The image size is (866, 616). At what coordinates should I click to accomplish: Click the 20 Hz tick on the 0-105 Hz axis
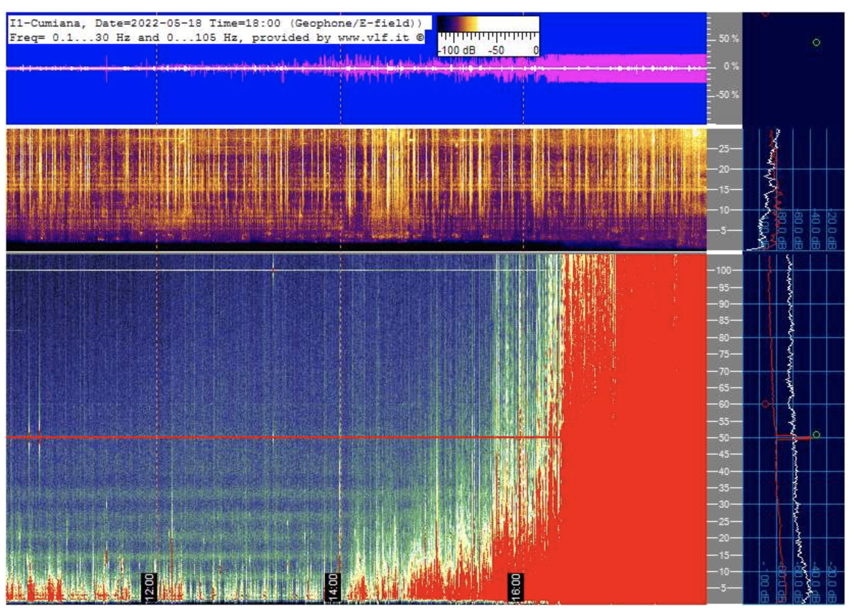point(724,538)
